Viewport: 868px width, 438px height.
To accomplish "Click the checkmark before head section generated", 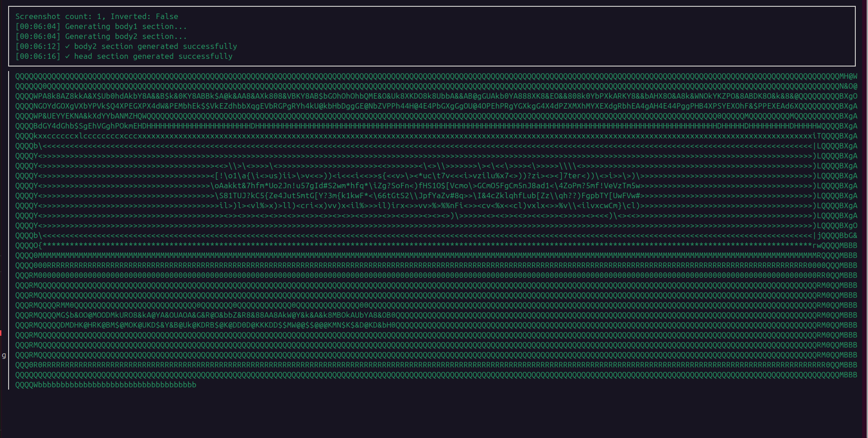I will click(67, 56).
